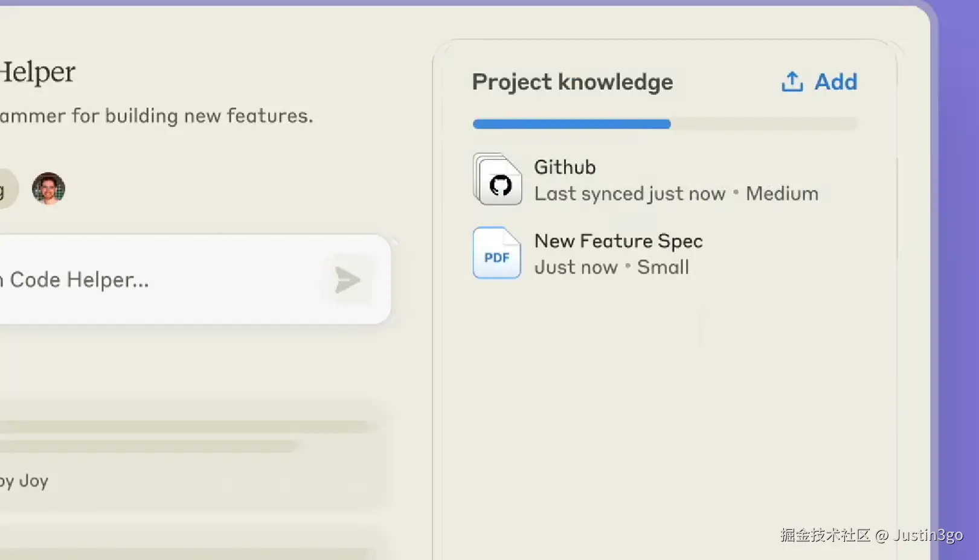
Task: Click the filled blue part of the knowledge progress bar
Action: 571,124
